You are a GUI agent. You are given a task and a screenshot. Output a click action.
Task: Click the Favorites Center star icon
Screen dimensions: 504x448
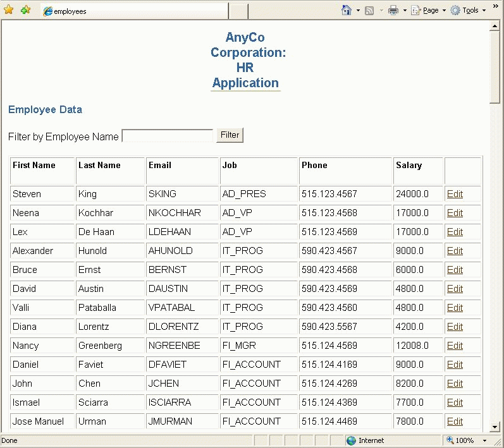[x=8, y=10]
